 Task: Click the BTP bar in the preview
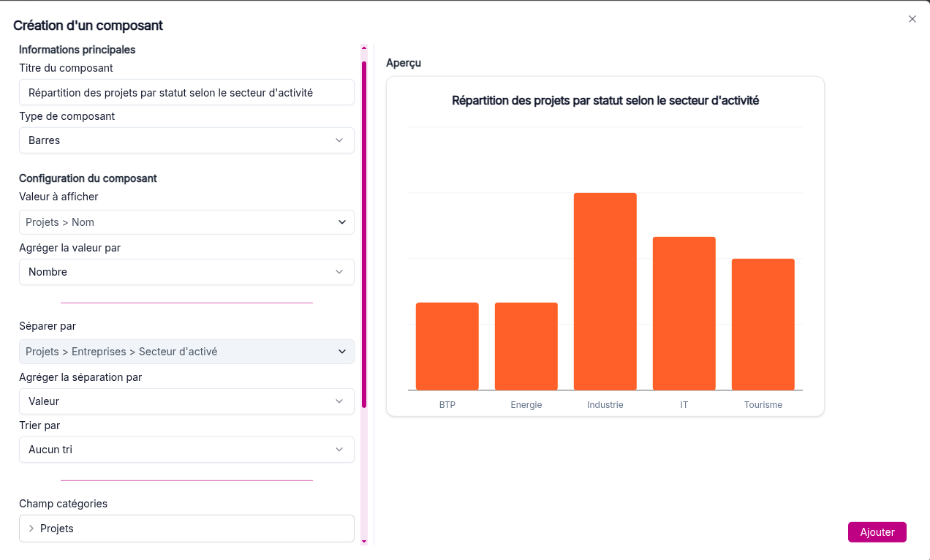[x=447, y=347]
